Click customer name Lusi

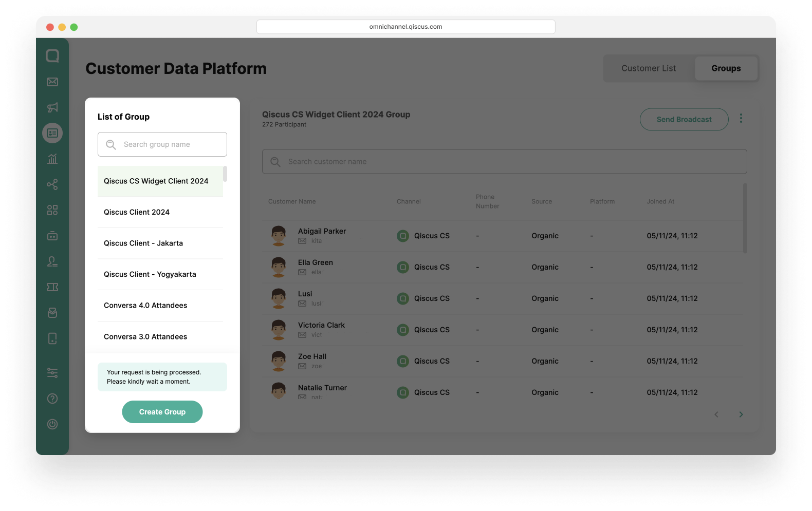pos(305,294)
